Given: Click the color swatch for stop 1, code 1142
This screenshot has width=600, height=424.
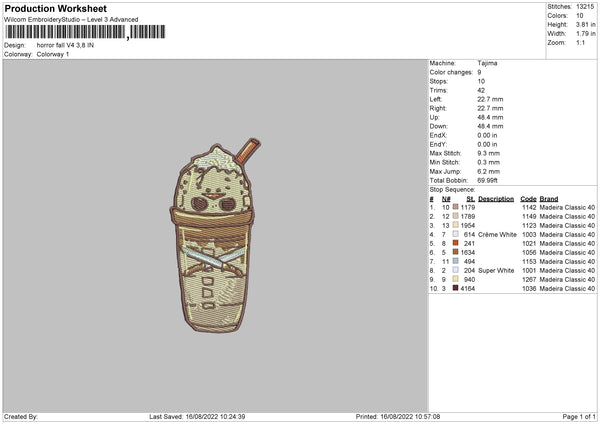Looking at the screenshot, I should [455, 207].
